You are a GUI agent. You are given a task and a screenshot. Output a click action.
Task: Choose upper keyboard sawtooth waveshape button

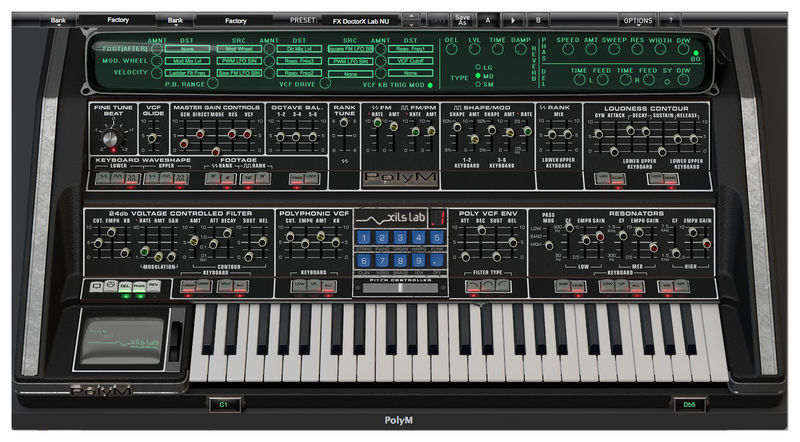click(x=153, y=178)
